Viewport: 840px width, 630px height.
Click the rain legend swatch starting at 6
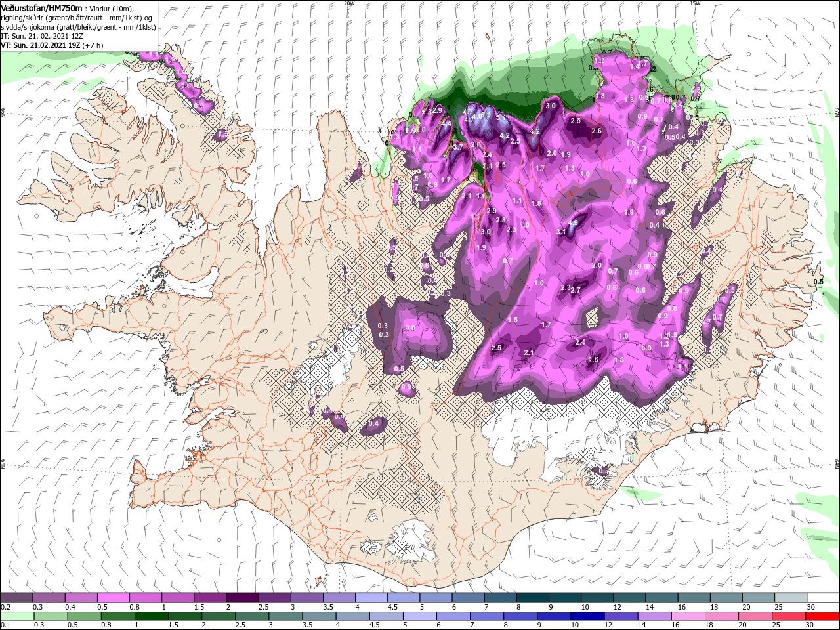click(453, 616)
